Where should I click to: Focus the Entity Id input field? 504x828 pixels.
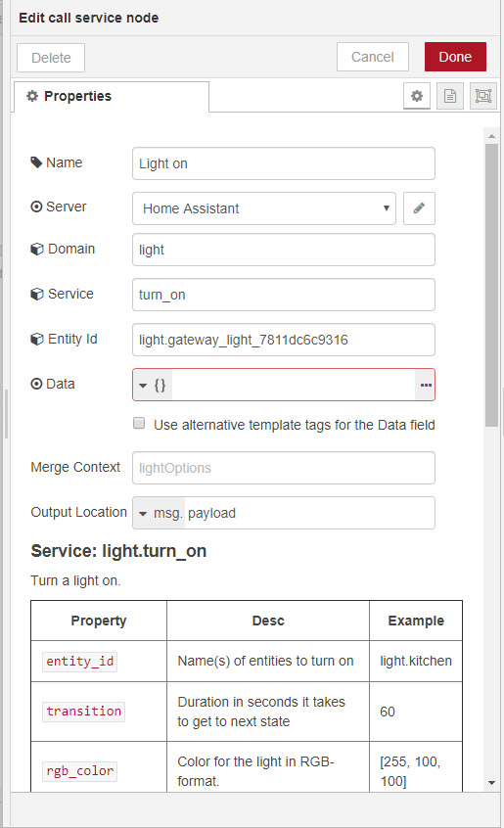284,340
